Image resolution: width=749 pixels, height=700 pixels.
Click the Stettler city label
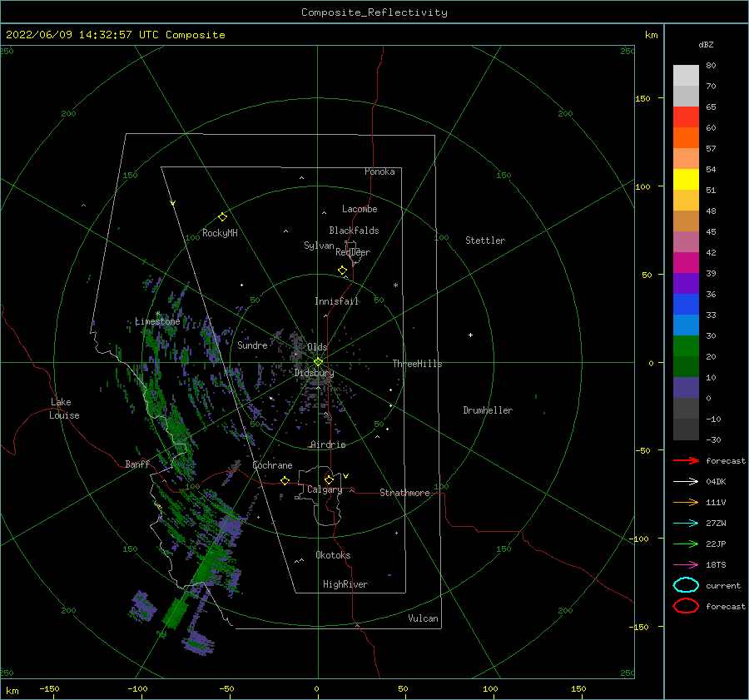(x=485, y=241)
